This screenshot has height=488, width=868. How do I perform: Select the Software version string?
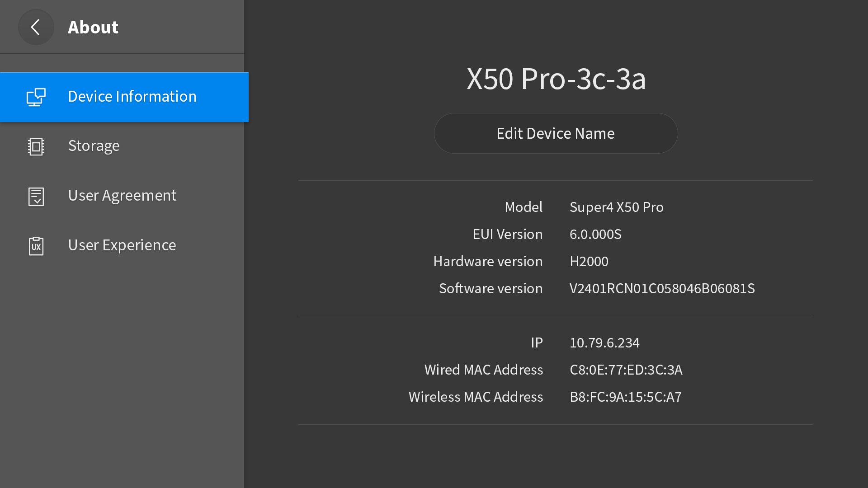pos(662,288)
